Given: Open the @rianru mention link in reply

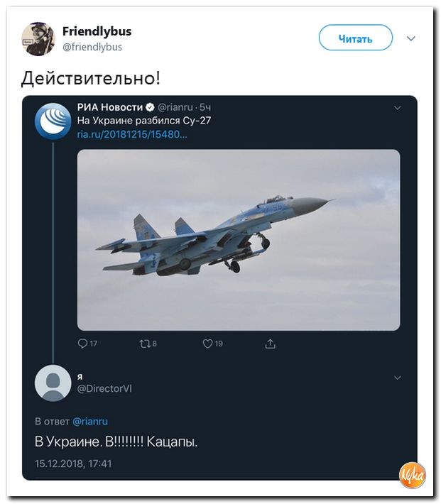Looking at the screenshot, I should [x=90, y=422].
